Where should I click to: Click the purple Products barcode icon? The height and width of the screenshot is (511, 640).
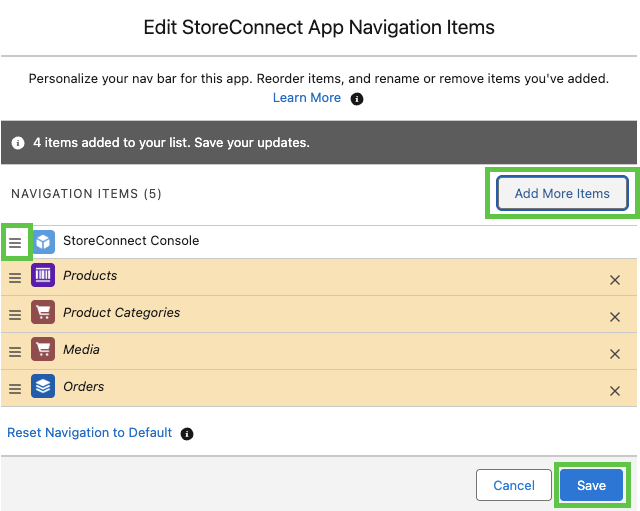pyautogui.click(x=43, y=275)
